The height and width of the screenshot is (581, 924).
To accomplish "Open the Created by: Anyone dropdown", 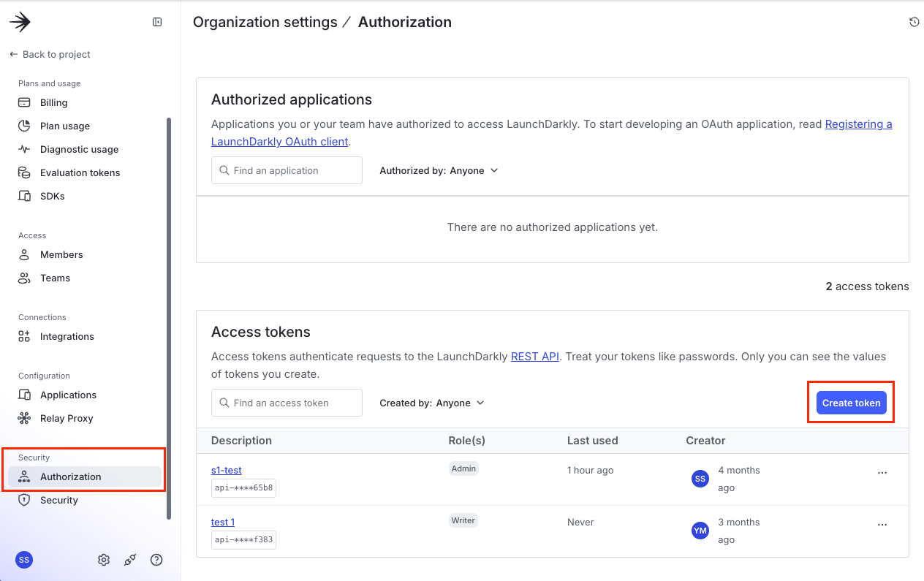I will point(432,403).
